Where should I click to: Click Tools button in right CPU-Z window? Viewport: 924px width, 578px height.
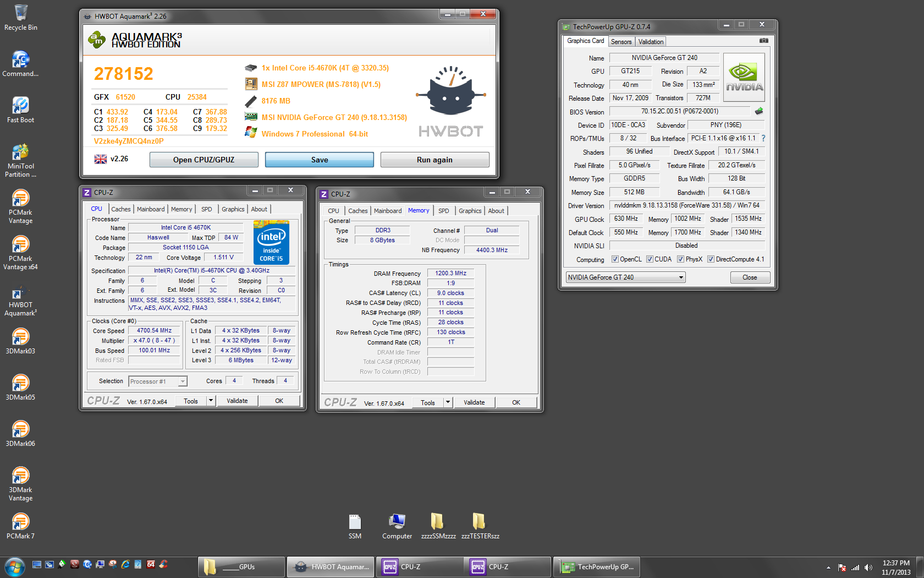click(427, 402)
